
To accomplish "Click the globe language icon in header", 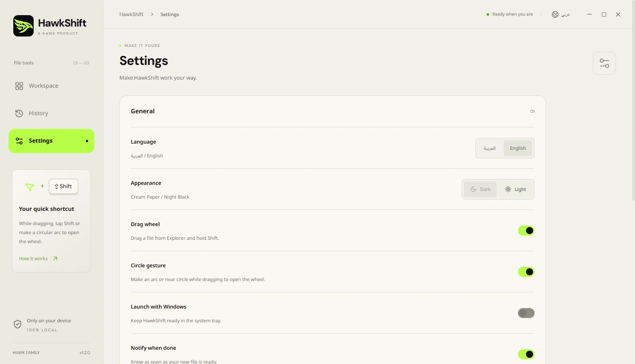I will click(x=555, y=15).
